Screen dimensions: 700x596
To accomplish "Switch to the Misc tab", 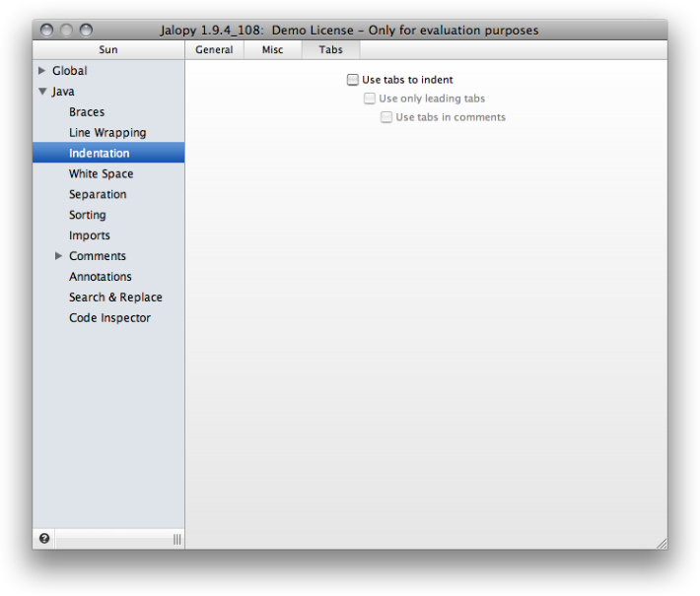I will (x=273, y=49).
